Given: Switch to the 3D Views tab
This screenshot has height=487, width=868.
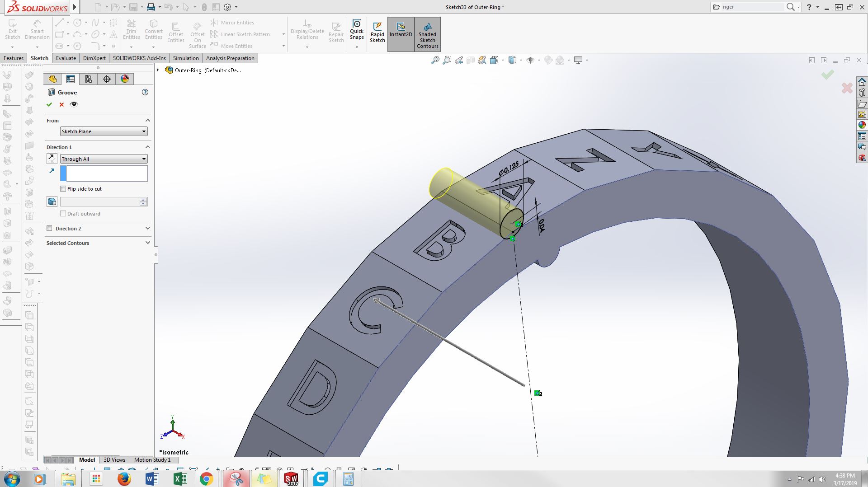Looking at the screenshot, I should click(114, 460).
